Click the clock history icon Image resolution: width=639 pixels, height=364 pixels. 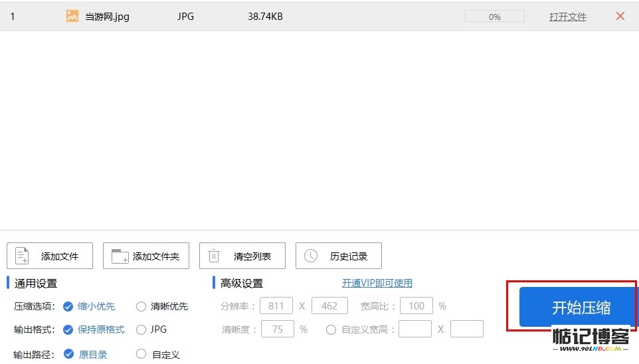coord(311,256)
